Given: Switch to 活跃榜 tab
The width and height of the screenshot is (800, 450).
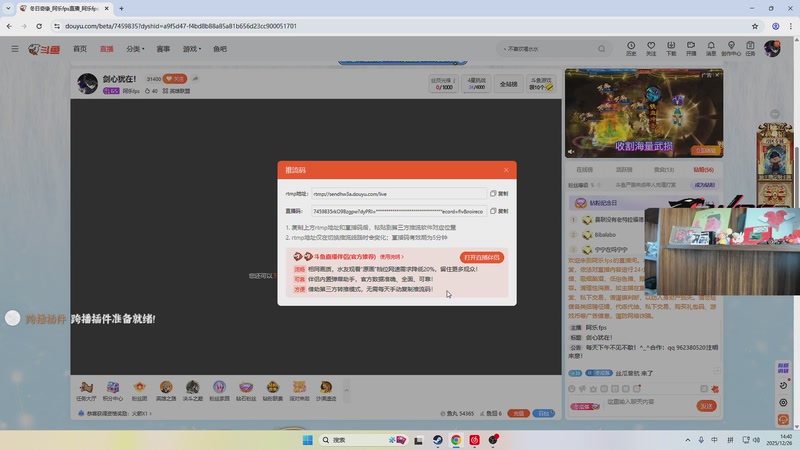Looking at the screenshot, I should coord(624,169).
